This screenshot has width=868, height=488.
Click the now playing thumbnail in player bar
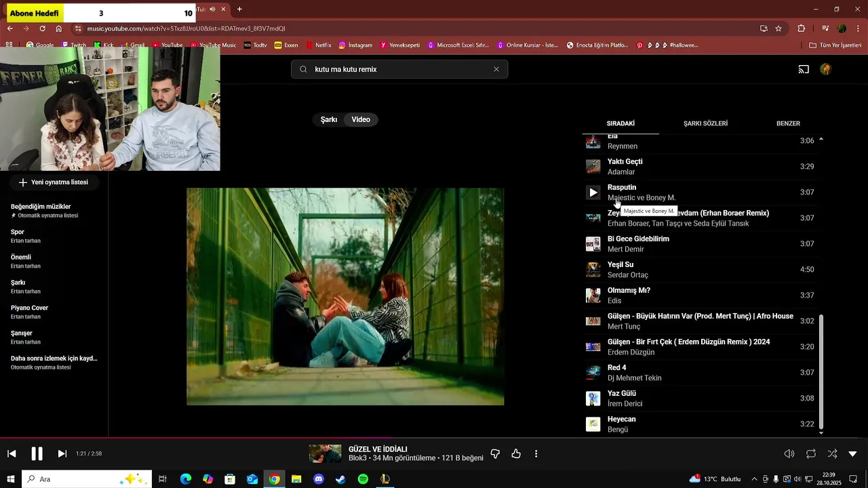325,453
